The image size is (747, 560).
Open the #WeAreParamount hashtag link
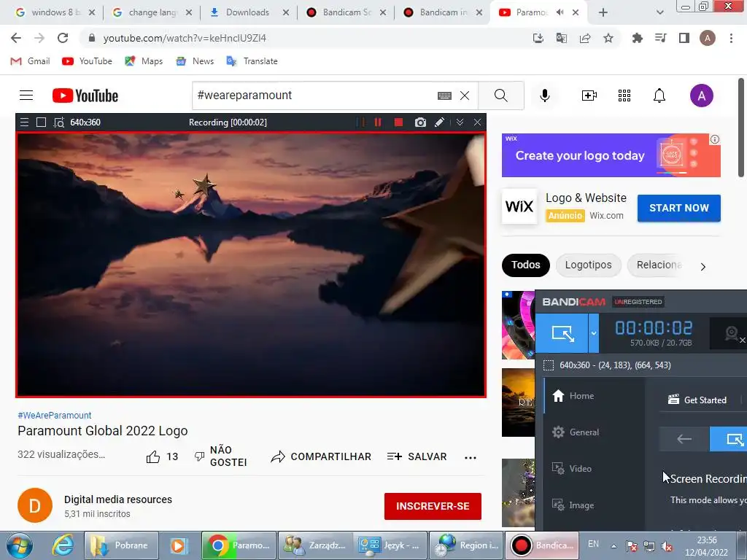pos(54,415)
